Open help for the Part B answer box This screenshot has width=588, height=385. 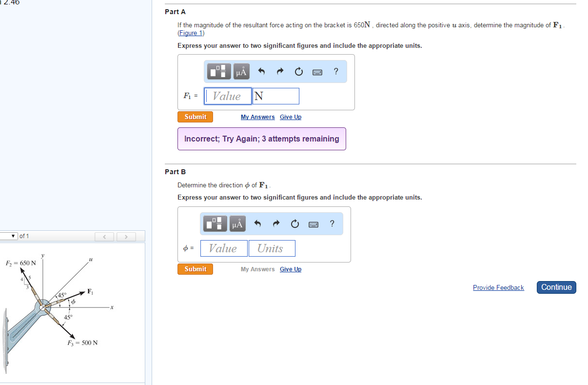pos(332,223)
